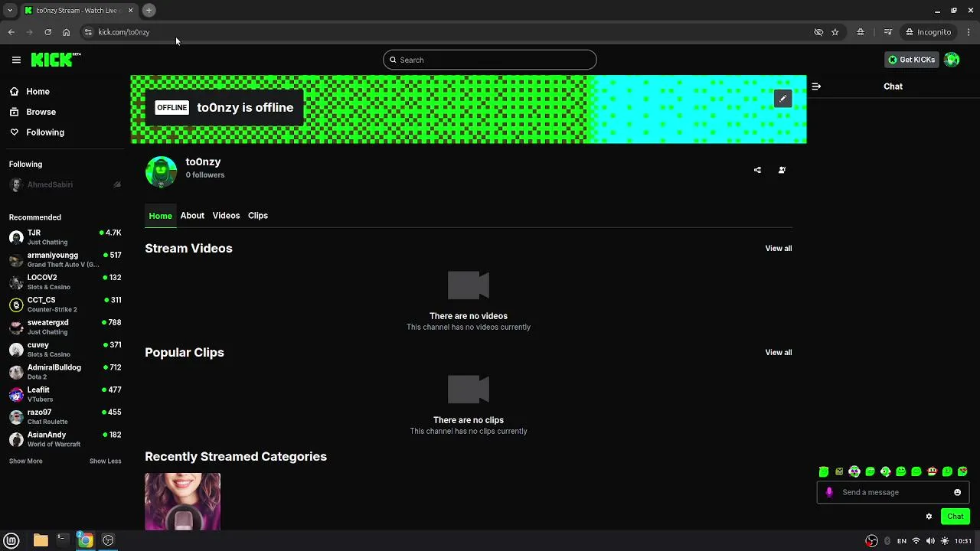Click the edit banner pencil icon
Screen dimensions: 980x551
click(782, 99)
